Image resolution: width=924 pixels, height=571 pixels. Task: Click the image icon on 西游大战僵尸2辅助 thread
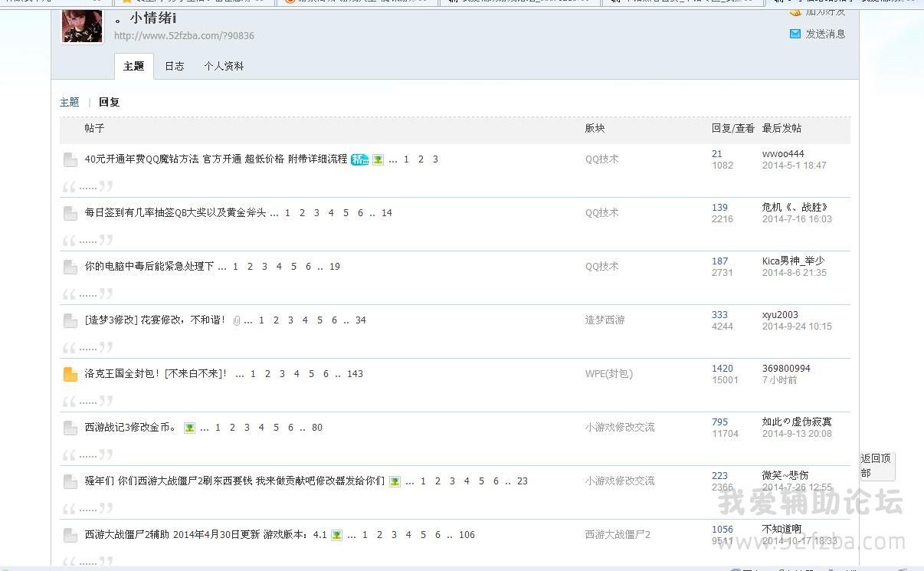[x=336, y=535]
